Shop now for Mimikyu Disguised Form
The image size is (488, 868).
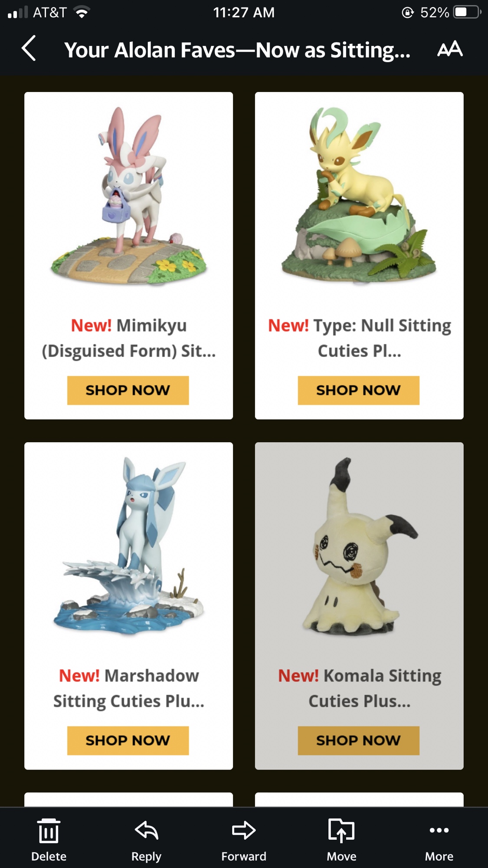pos(128,390)
